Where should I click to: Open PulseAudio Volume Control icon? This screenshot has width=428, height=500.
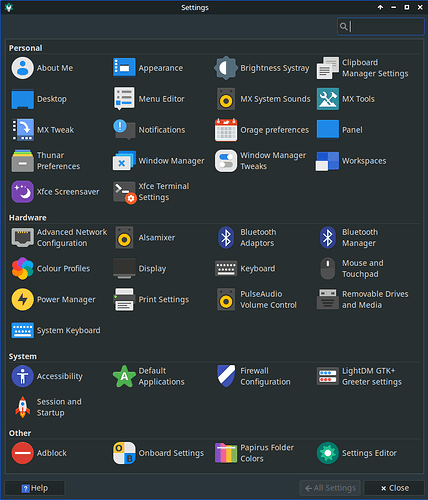[226, 300]
